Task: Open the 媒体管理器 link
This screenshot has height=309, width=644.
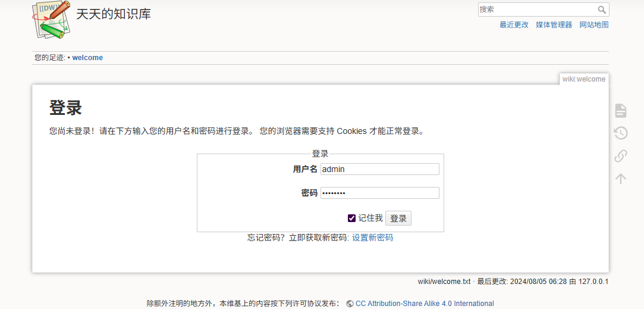Action: point(554,24)
